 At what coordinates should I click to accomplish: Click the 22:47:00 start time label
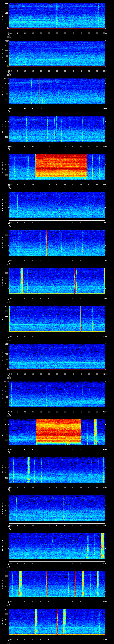9,639
